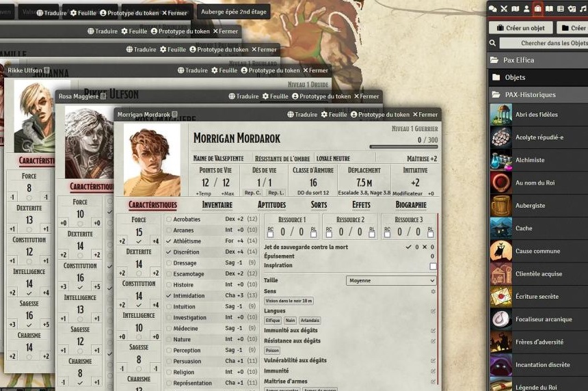
Task: Switch to the Sorts tab
Action: pos(319,204)
